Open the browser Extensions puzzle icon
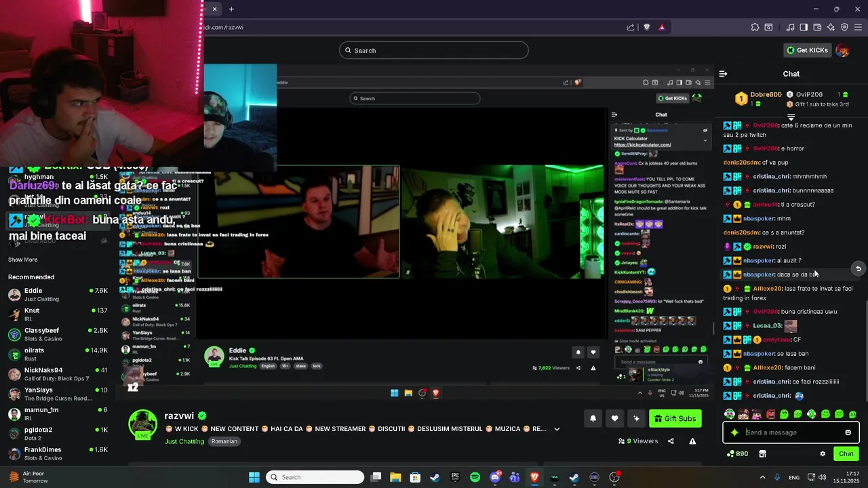The height and width of the screenshot is (488, 868). point(755,27)
